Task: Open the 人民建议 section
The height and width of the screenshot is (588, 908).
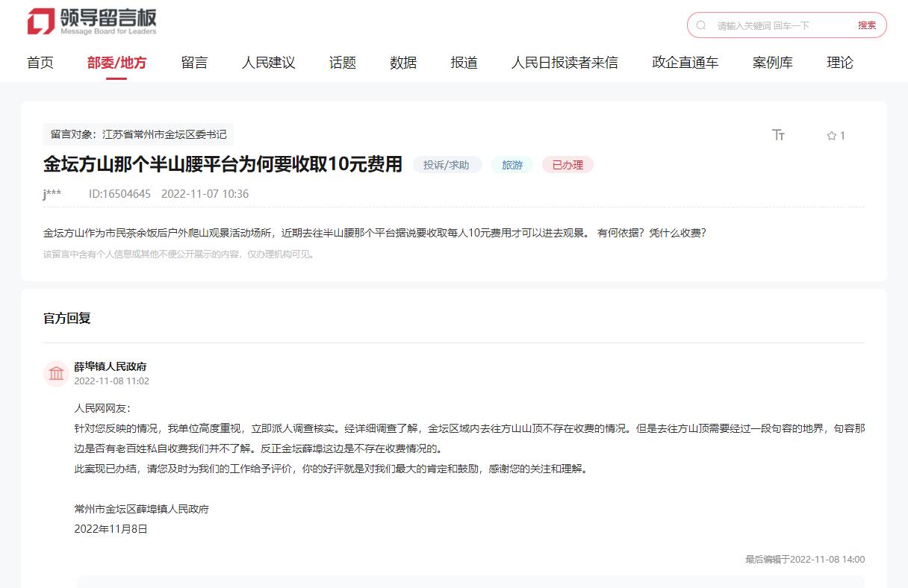Action: (269, 63)
